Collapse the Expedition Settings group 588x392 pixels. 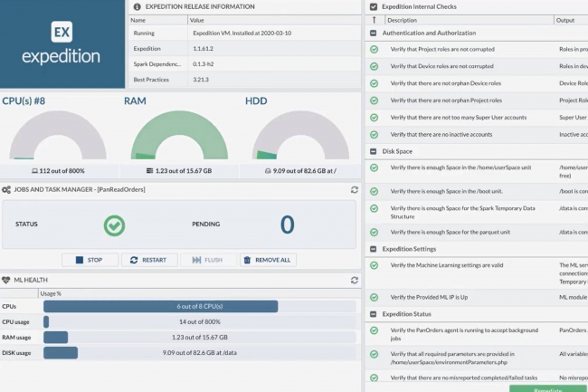click(x=373, y=249)
